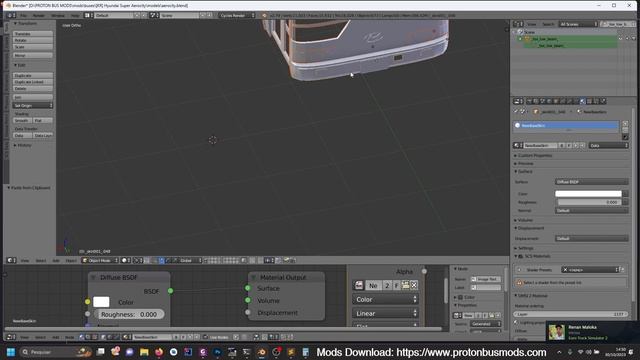Open the material Data link dropdown
The width and height of the screenshot is (640, 360).
coord(609,146)
